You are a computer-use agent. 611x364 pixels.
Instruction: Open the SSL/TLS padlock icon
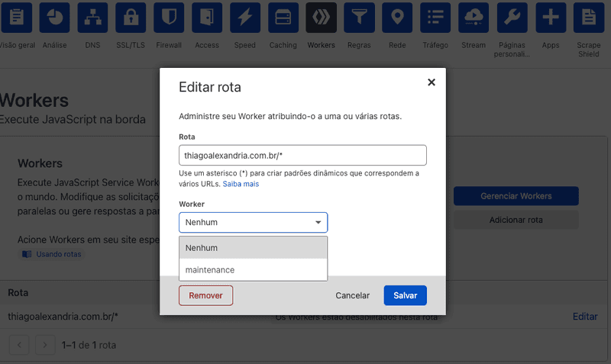coord(131,18)
